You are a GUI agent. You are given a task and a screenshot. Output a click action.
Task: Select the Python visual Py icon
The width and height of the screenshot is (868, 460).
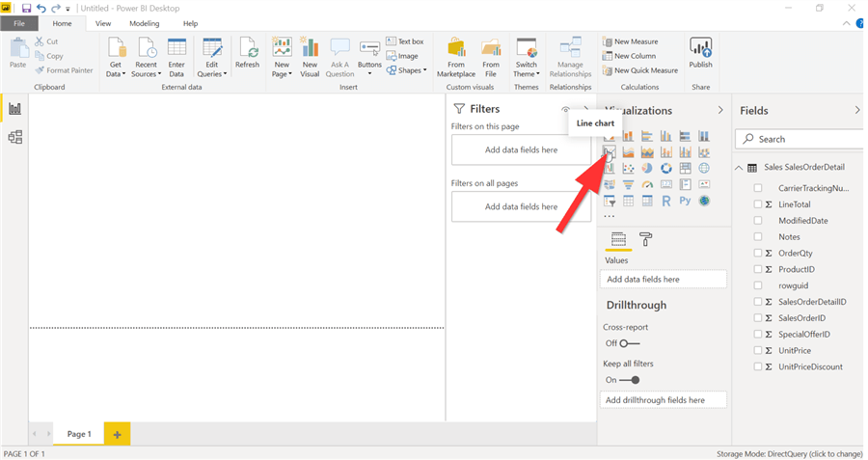tap(685, 201)
